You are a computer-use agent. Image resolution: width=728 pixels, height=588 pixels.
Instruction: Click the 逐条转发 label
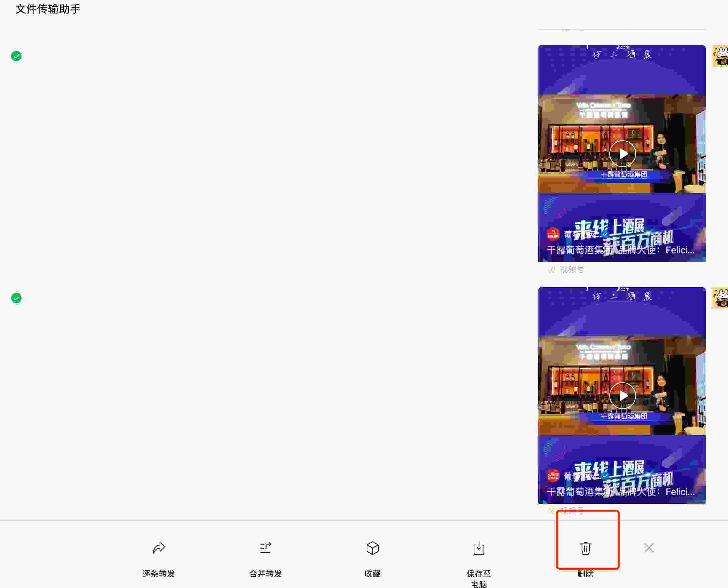coord(159,574)
